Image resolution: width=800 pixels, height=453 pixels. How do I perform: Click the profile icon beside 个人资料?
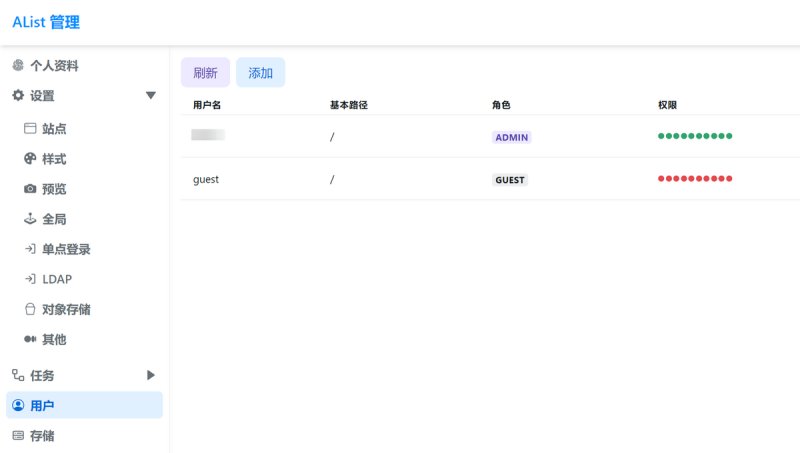click(x=18, y=65)
